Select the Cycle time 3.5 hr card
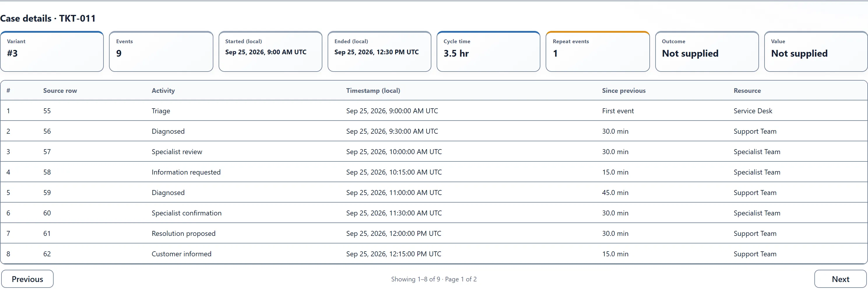The height and width of the screenshot is (289, 868). 488,51
